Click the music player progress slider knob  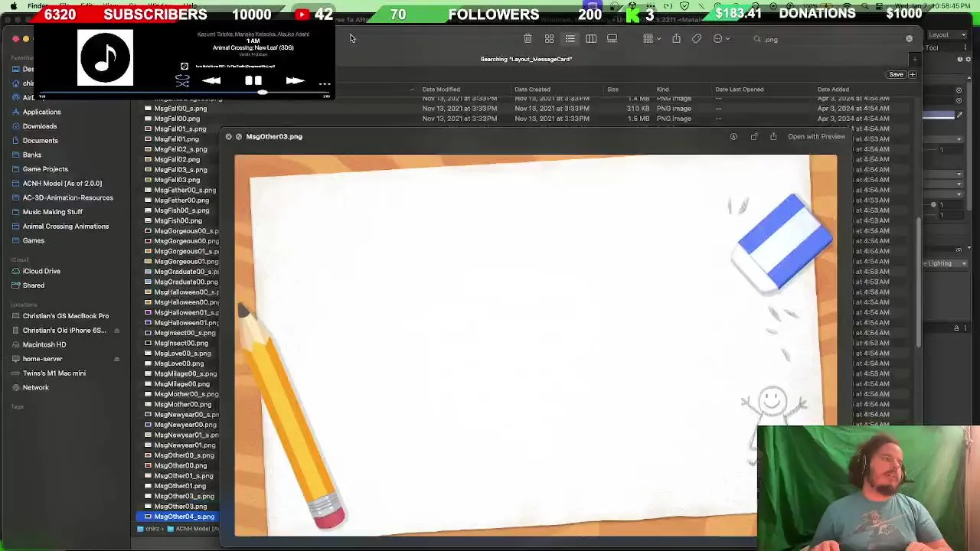[x=262, y=93]
